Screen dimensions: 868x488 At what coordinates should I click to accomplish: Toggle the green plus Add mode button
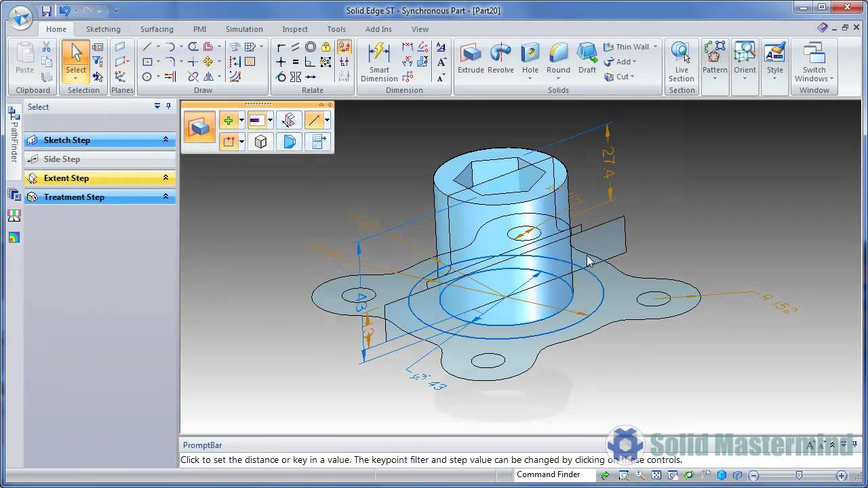(x=228, y=121)
